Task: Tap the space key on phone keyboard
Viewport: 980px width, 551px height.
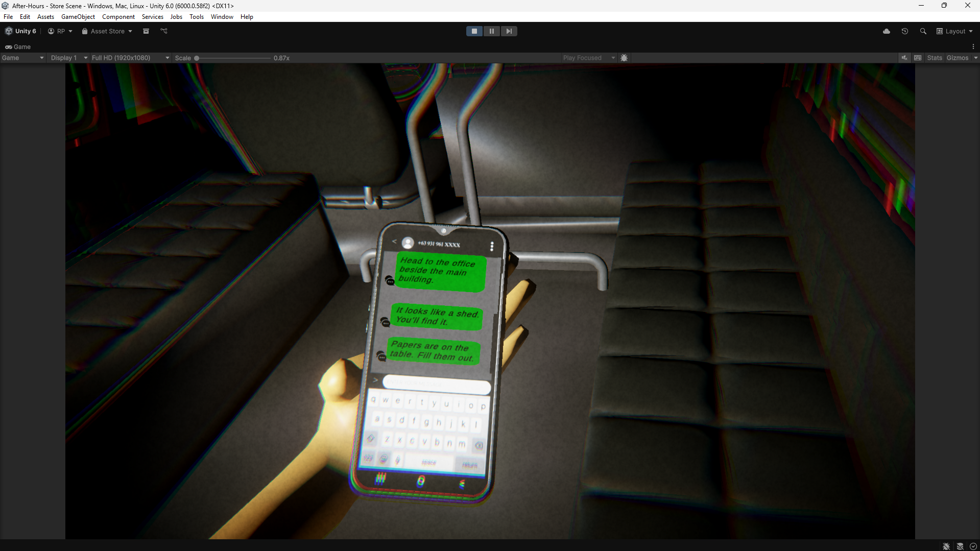Action: (x=428, y=462)
